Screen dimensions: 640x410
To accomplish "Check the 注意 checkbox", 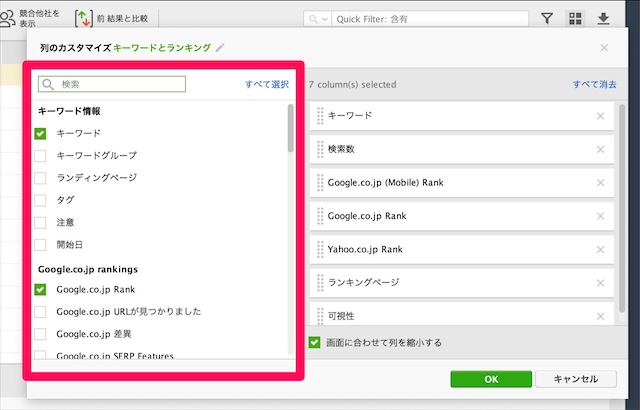I will pos(40,223).
